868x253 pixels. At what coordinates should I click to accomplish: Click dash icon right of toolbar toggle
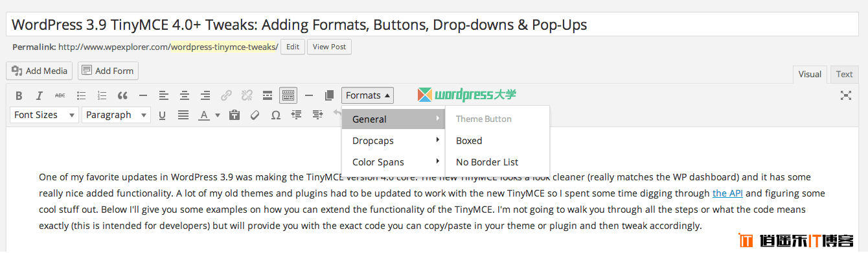[x=309, y=96]
